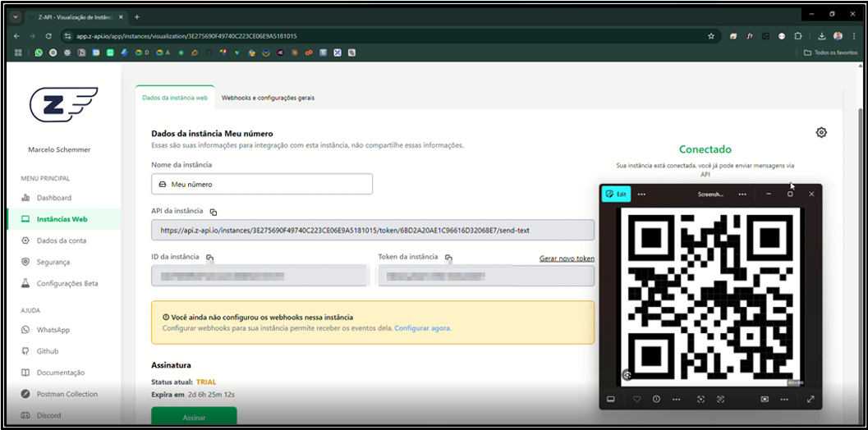
Task: Click the heart favorite icon in viewer
Action: tap(636, 399)
